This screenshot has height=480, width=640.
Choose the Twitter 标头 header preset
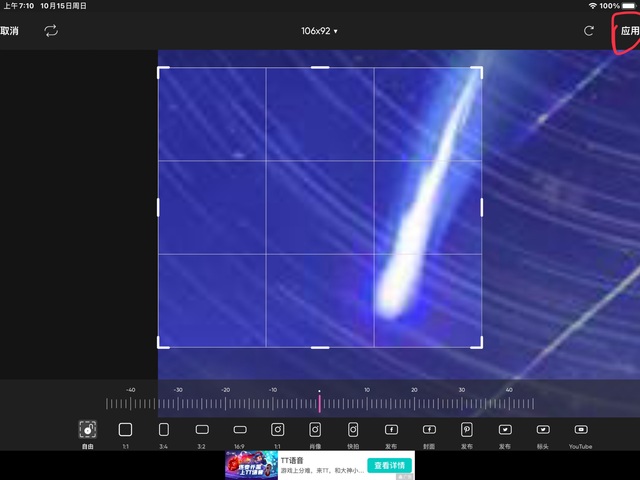pos(543,430)
